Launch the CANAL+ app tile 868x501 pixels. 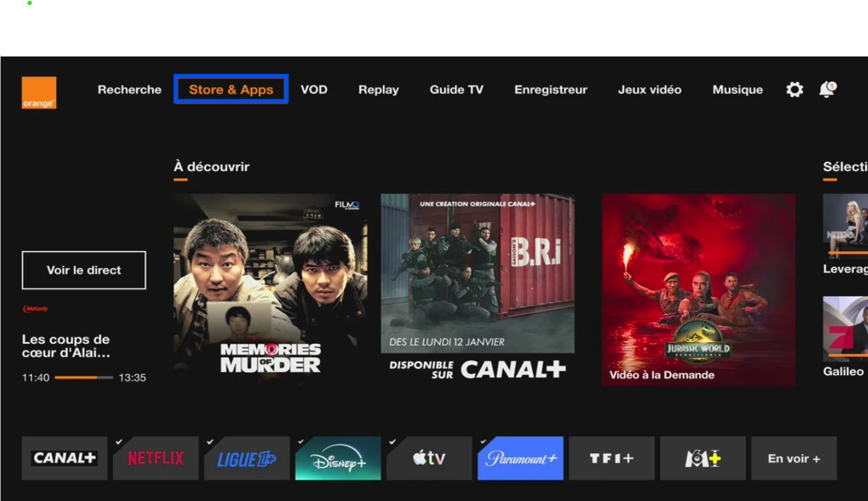[x=64, y=458]
